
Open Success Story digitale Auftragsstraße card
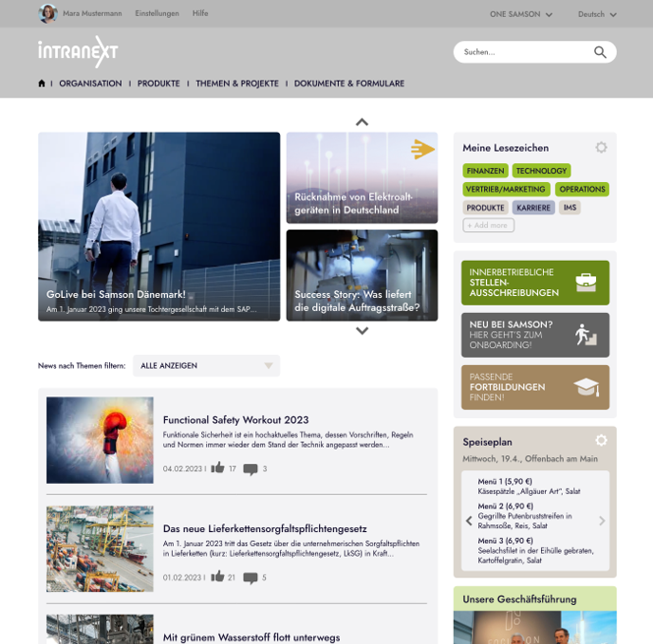362,275
